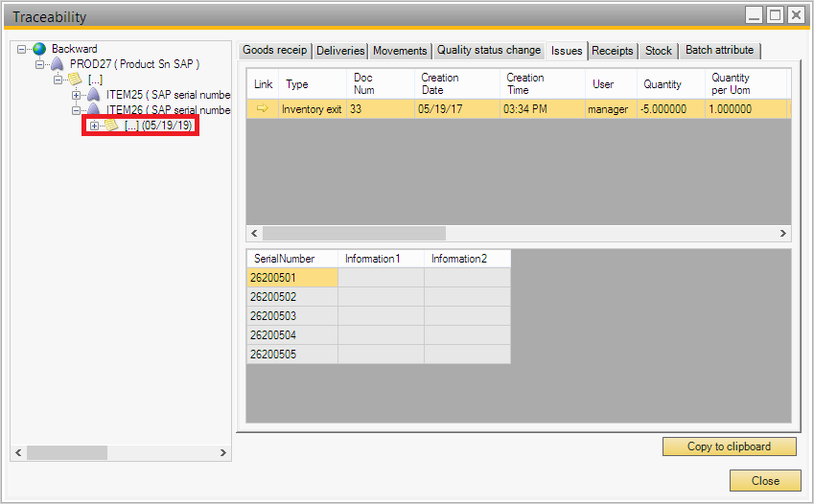
Task: Expand the 05/19/19 batch node
Action: click(x=94, y=126)
